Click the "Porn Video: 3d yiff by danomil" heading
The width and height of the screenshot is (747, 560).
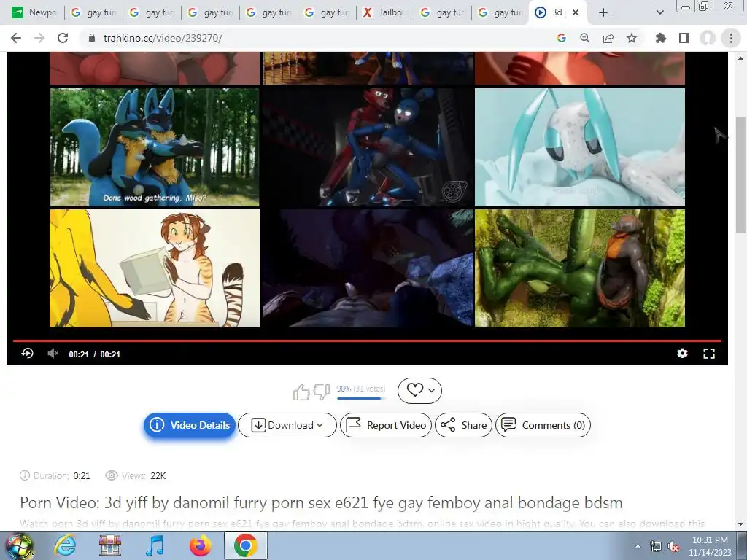tap(321, 502)
